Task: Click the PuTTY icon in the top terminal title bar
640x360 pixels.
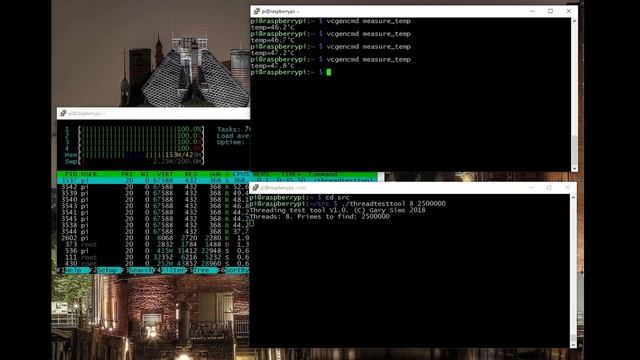Action: pyautogui.click(x=257, y=11)
